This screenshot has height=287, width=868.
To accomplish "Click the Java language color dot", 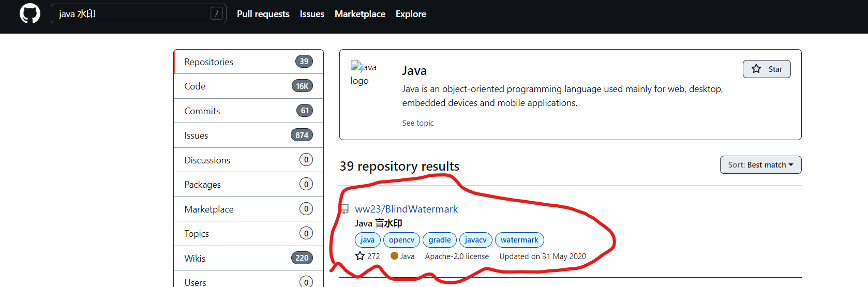I will click(394, 255).
